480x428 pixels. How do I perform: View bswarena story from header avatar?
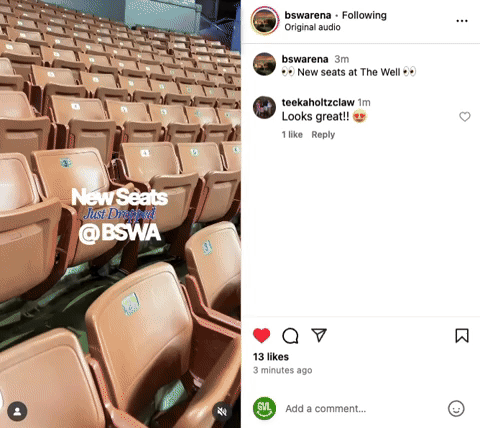[x=265, y=21]
